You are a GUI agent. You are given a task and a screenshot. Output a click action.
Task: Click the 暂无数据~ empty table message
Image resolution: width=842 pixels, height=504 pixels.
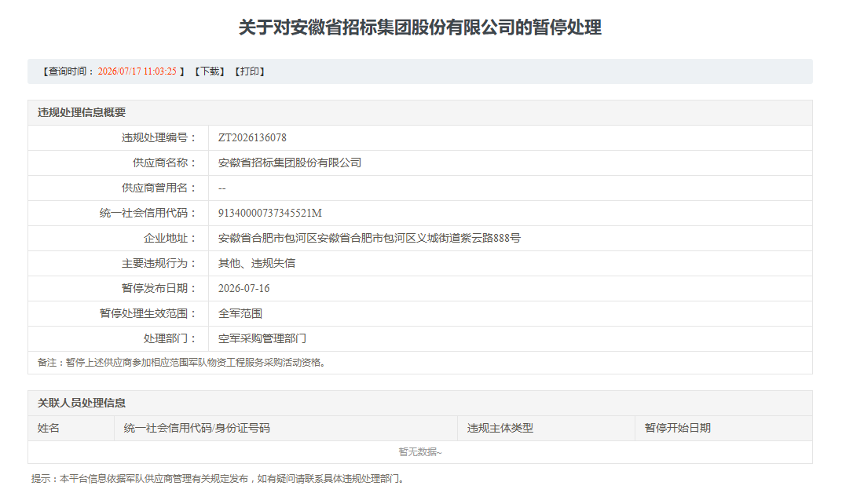pyautogui.click(x=420, y=452)
